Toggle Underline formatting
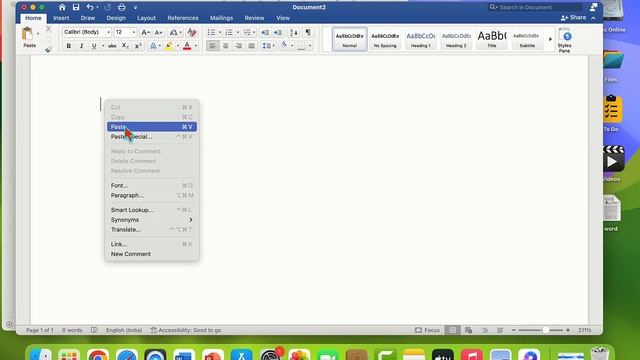 coord(94,46)
